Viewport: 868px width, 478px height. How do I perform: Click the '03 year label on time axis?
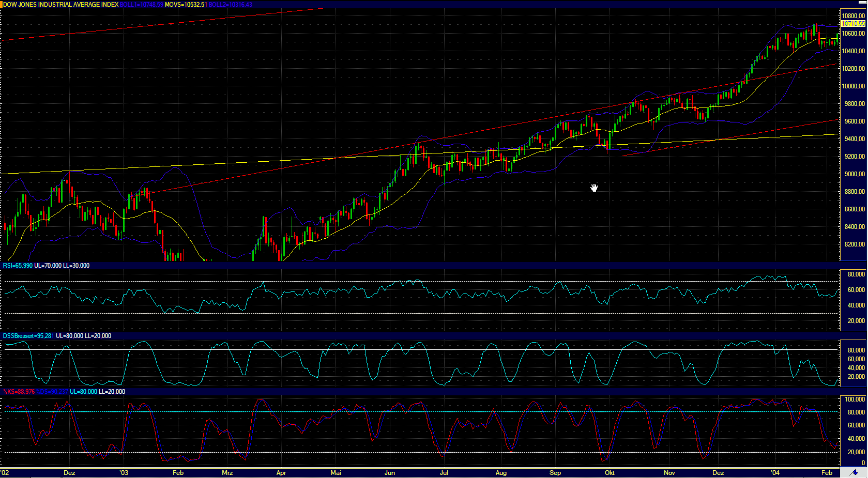pyautogui.click(x=124, y=473)
